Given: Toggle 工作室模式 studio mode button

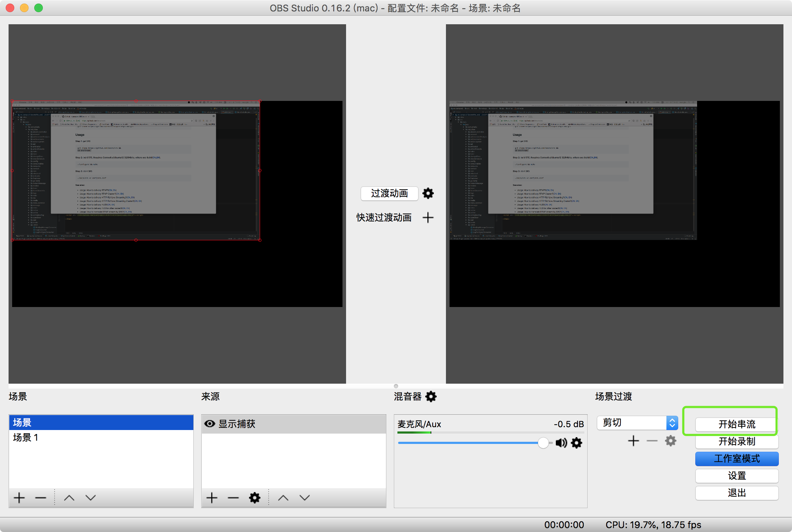Looking at the screenshot, I should pyautogui.click(x=737, y=459).
